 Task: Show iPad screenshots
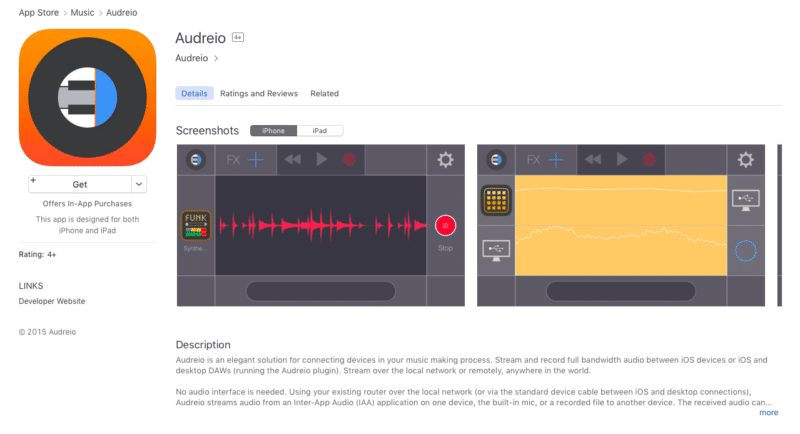320,131
